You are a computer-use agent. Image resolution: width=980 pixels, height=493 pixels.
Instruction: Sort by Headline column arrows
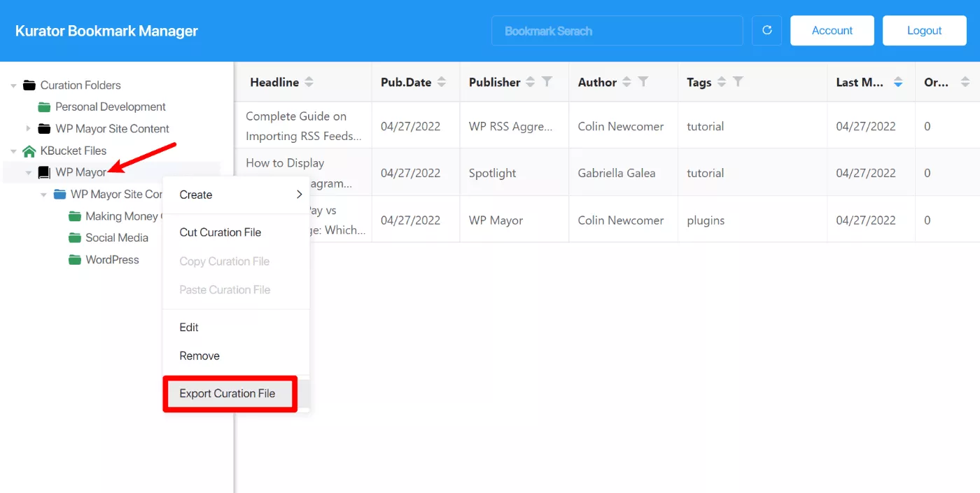(309, 82)
